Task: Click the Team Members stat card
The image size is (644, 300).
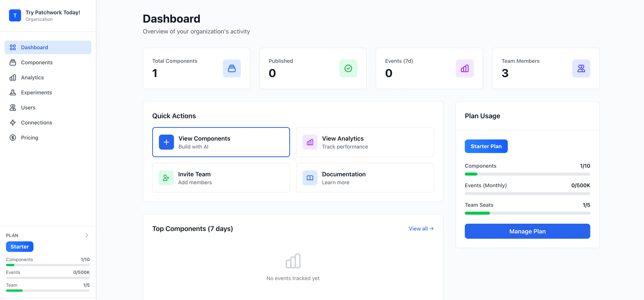Action: click(x=546, y=68)
